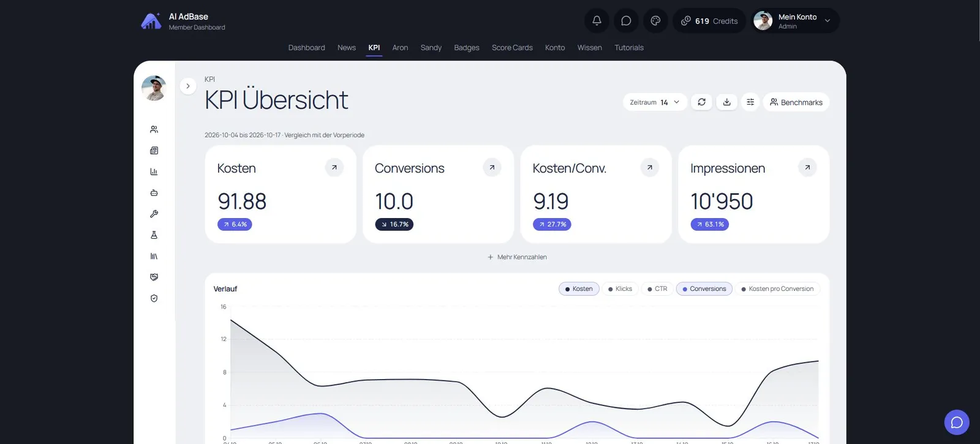Click the 619 Credits button
Viewport: 980px width, 444px height.
tap(709, 21)
